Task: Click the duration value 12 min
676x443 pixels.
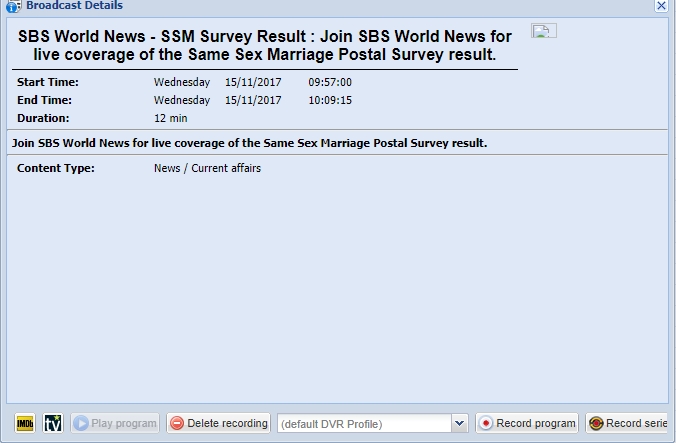Action: click(x=171, y=118)
